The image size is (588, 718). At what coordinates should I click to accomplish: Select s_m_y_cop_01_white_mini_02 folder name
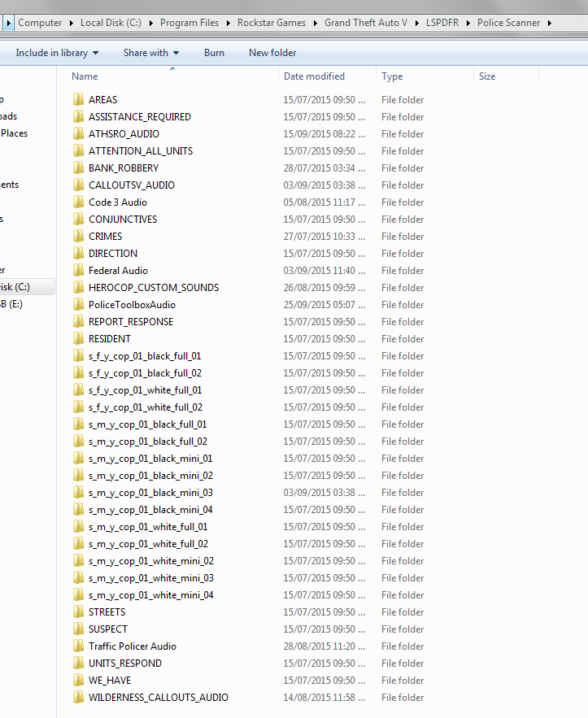pos(151,561)
